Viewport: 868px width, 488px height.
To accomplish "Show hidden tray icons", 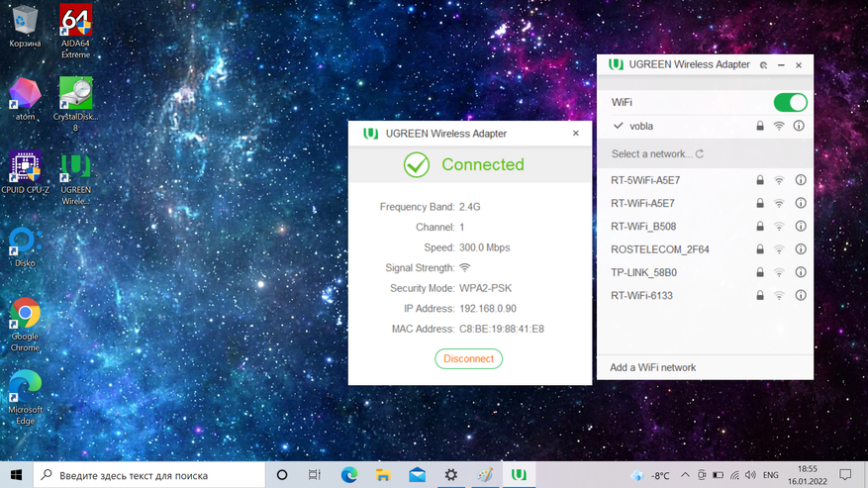I will tap(685, 475).
